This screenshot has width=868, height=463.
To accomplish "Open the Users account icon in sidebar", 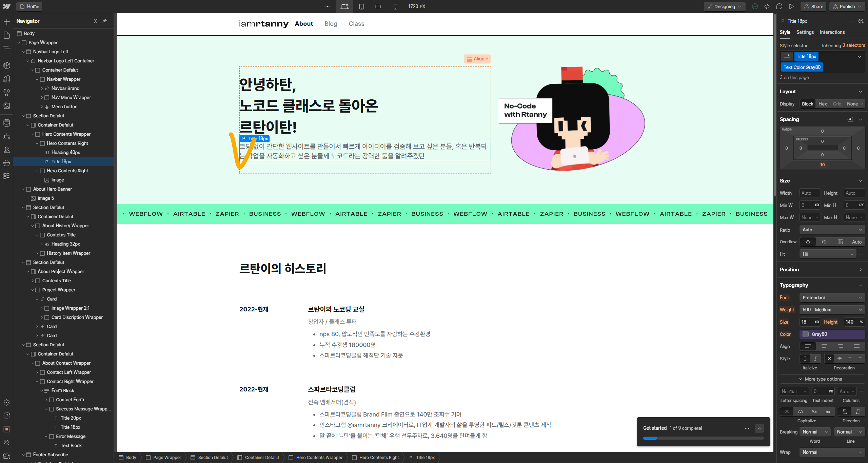I will coord(6,150).
